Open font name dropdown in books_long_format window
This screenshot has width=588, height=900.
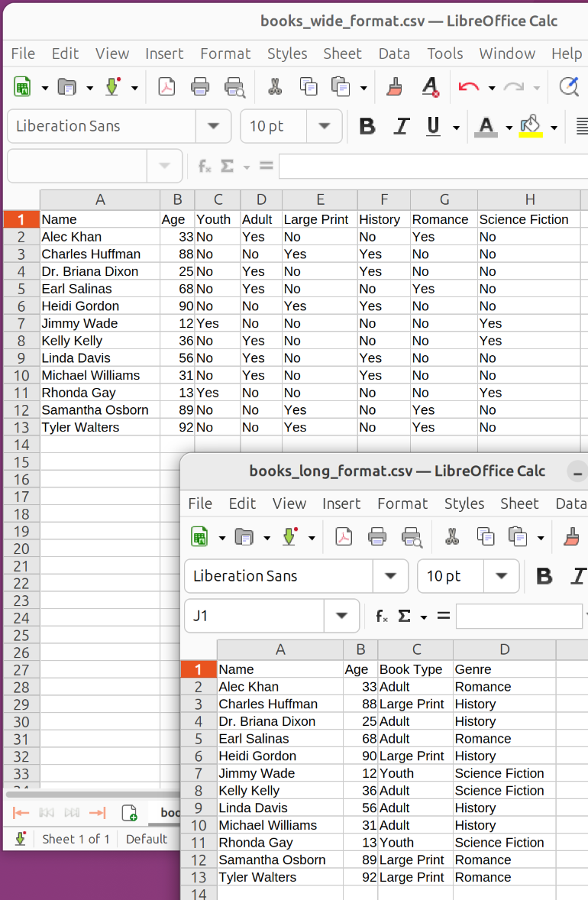pyautogui.click(x=391, y=576)
